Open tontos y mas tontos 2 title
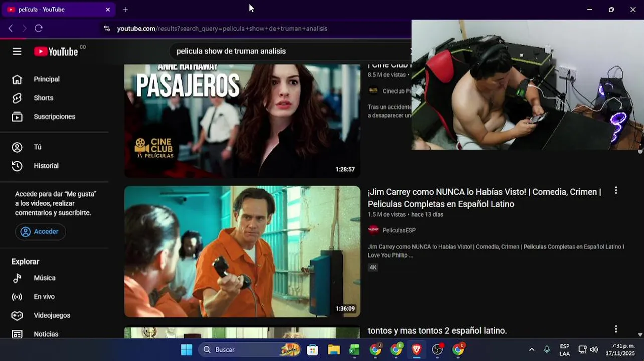 click(437, 331)
